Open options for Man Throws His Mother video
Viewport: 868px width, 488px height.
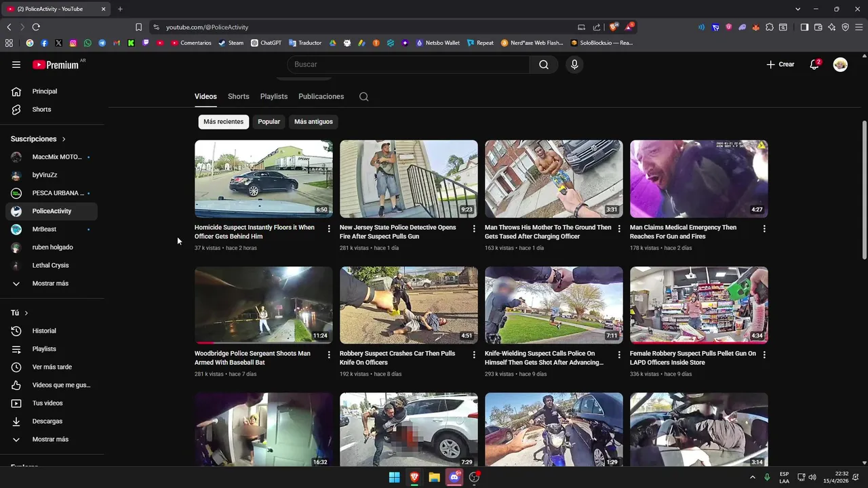click(619, 228)
